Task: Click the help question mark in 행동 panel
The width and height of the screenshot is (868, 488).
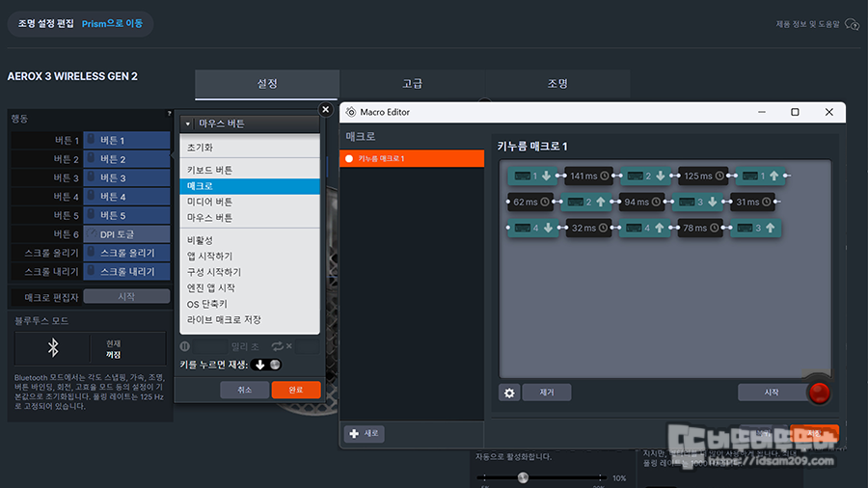Action: (170, 114)
